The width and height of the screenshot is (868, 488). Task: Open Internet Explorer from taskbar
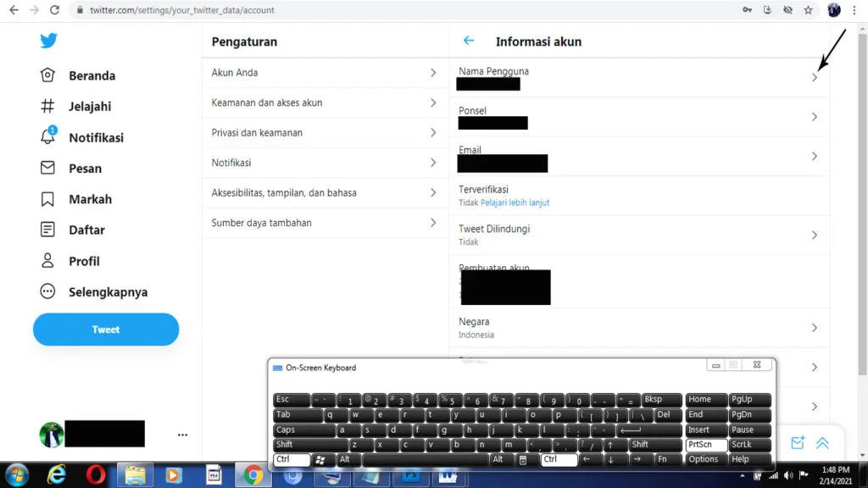pyautogui.click(x=57, y=474)
